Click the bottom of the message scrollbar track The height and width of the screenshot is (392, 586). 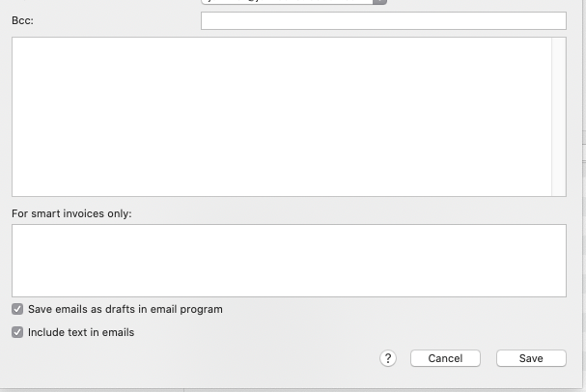558,189
